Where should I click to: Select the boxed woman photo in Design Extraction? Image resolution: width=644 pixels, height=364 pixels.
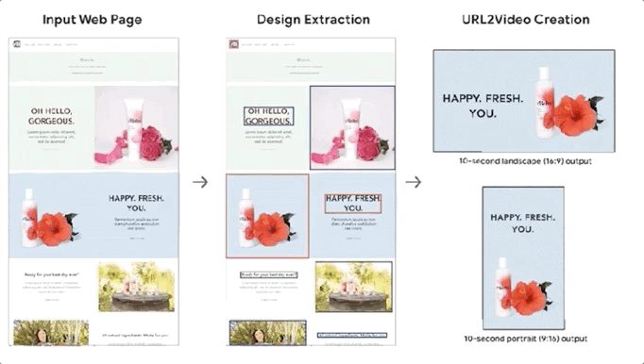pos(268,333)
